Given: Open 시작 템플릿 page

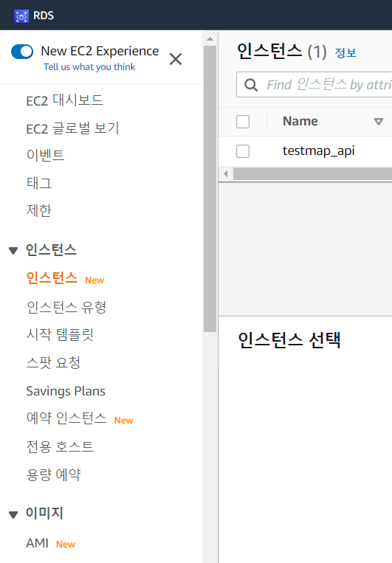Looking at the screenshot, I should pyautogui.click(x=60, y=335).
